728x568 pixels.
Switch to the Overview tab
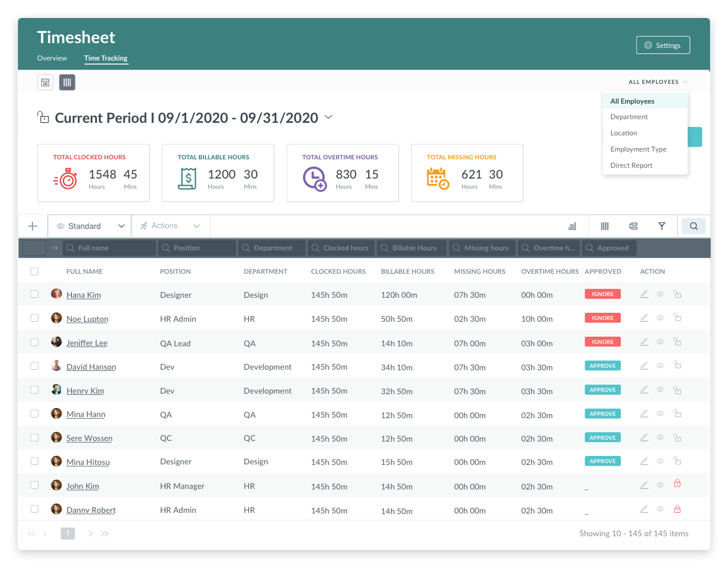[x=52, y=58]
